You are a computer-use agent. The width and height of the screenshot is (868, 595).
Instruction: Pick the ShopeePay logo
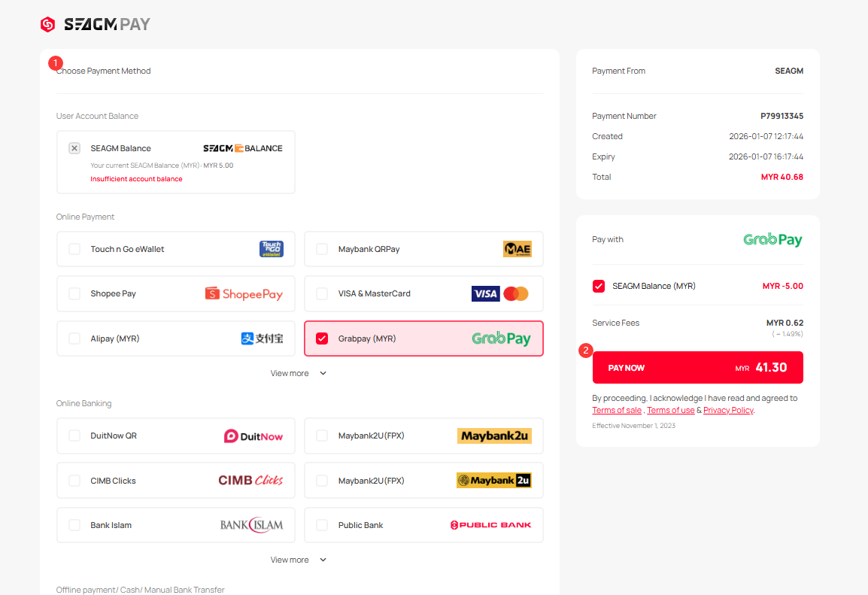pyautogui.click(x=244, y=294)
